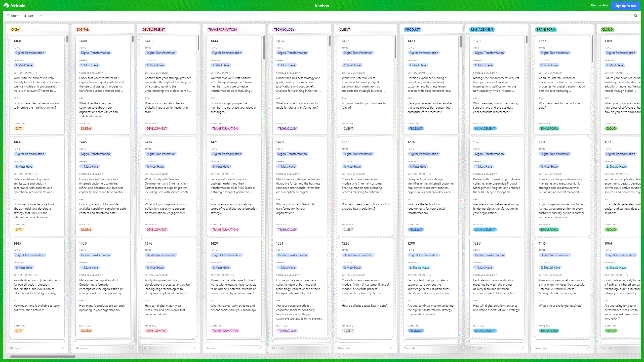Expand the TRANSFORMATION stack with 37 records
Viewport: 644px width, 362px height.
tap(260, 348)
